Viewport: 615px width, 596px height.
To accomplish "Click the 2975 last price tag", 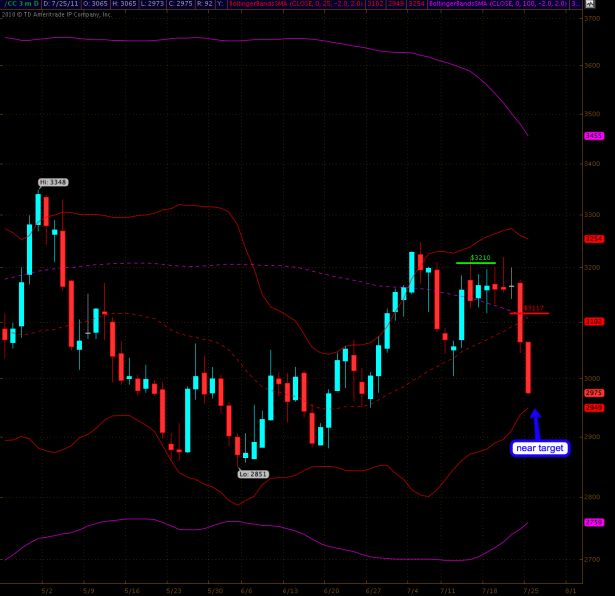I will click(594, 394).
